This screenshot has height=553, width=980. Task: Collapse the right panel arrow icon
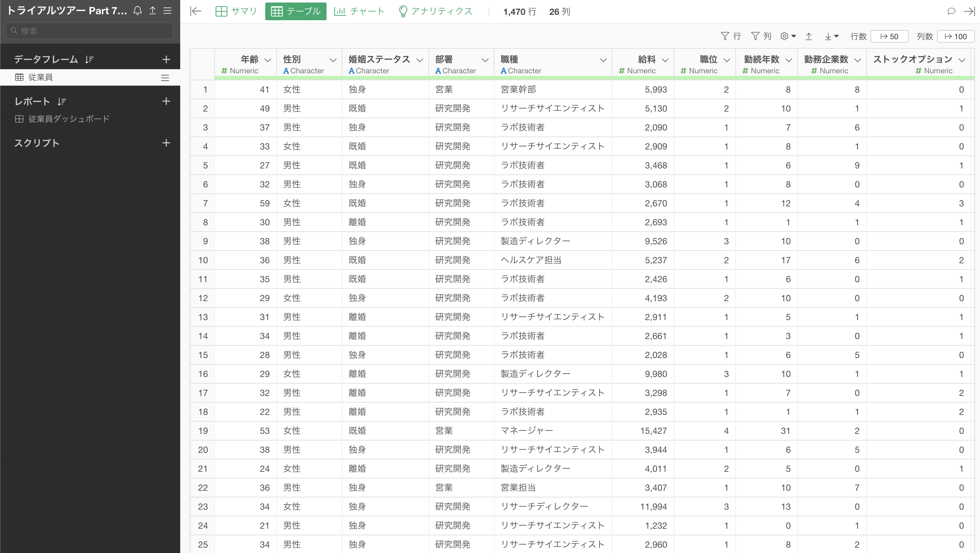(x=969, y=11)
